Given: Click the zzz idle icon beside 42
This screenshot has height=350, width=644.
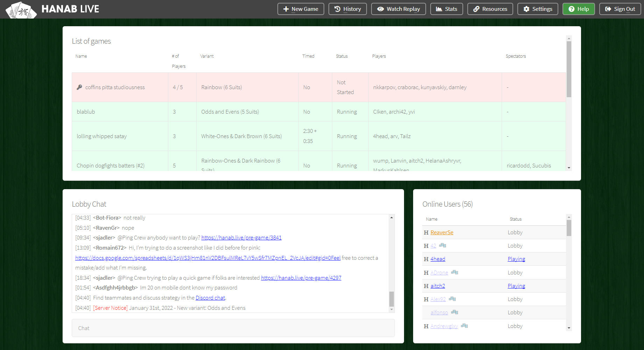Looking at the screenshot, I should point(443,245).
